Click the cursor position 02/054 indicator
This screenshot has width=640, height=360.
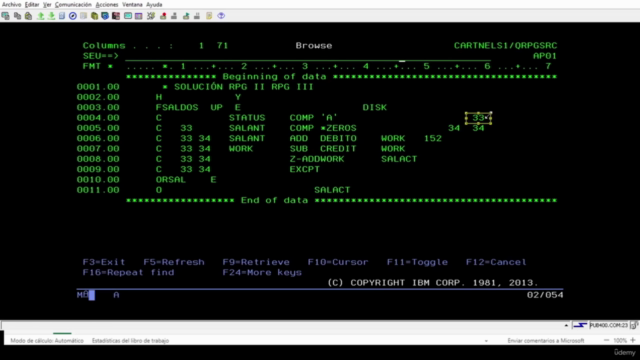coord(545,295)
